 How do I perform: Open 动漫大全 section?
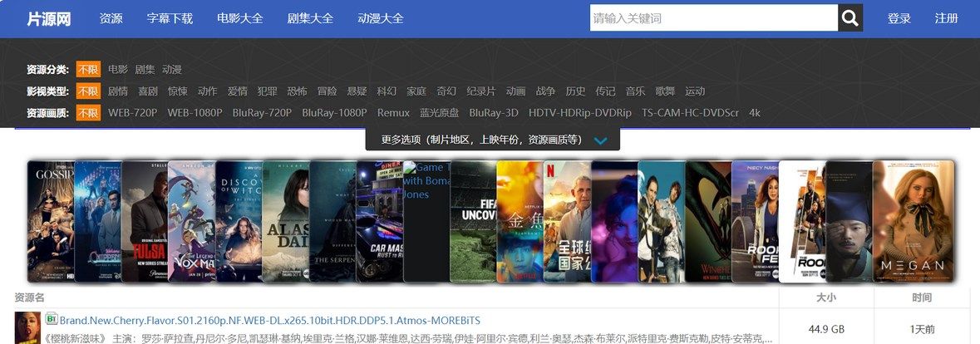381,19
